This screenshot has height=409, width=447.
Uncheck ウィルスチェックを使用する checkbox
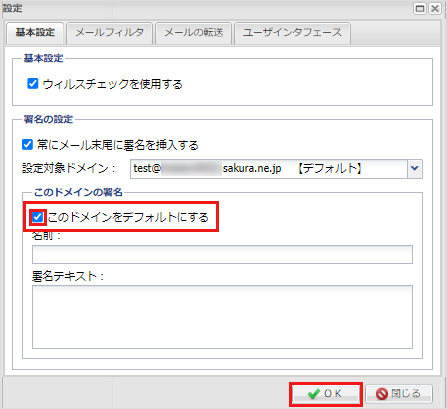coord(33,83)
